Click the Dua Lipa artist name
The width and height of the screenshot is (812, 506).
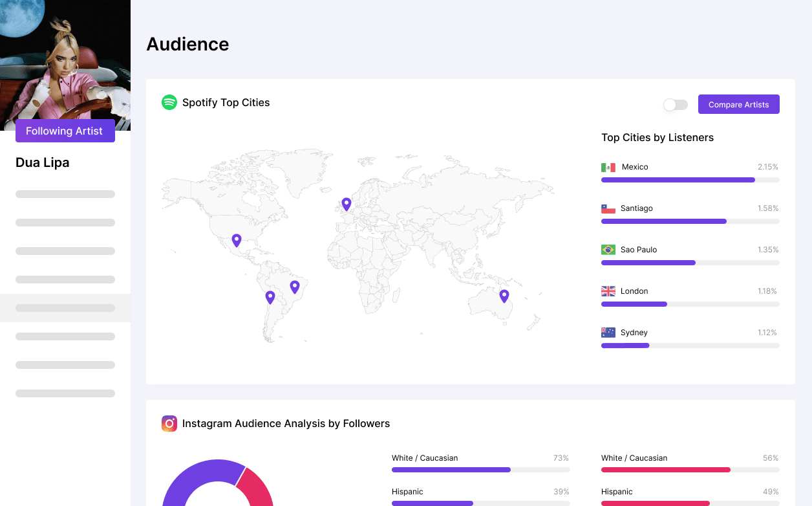[43, 162]
